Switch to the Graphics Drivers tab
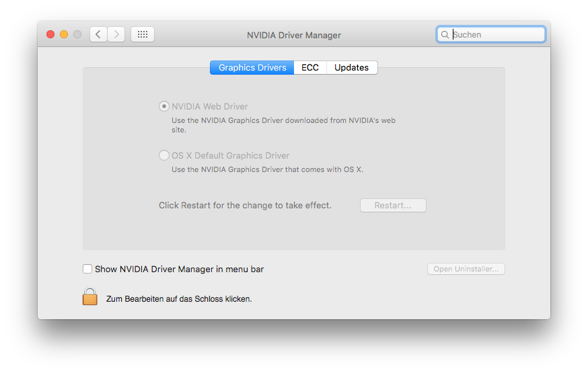588x373 pixels. pyautogui.click(x=252, y=68)
